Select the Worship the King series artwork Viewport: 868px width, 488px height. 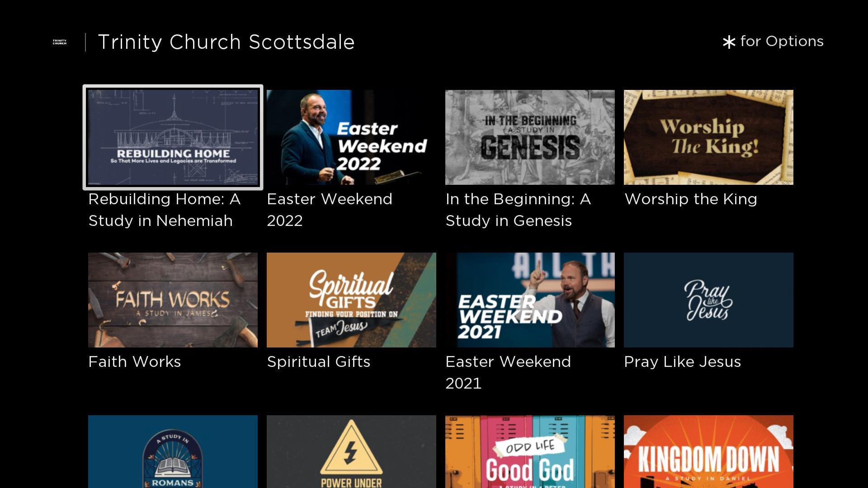coord(708,137)
